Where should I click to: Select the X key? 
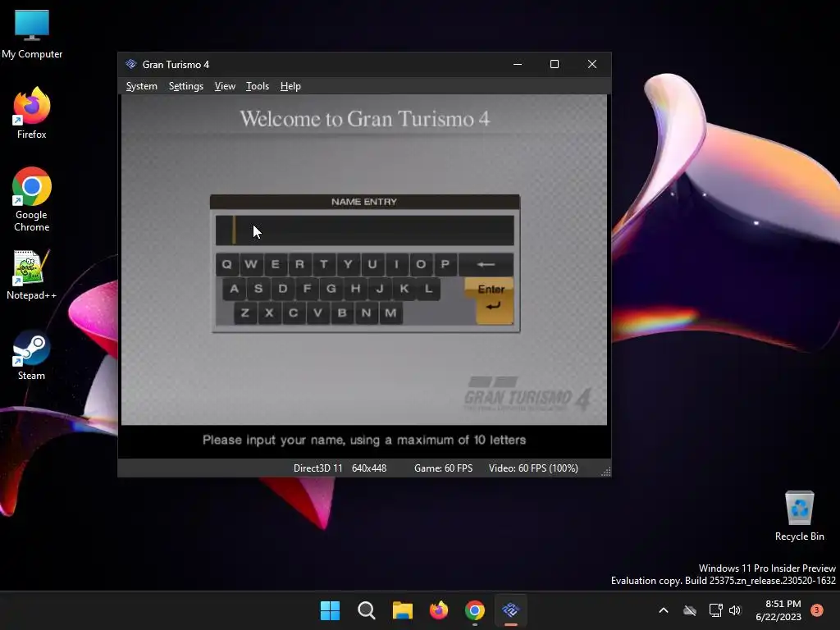[x=269, y=313]
